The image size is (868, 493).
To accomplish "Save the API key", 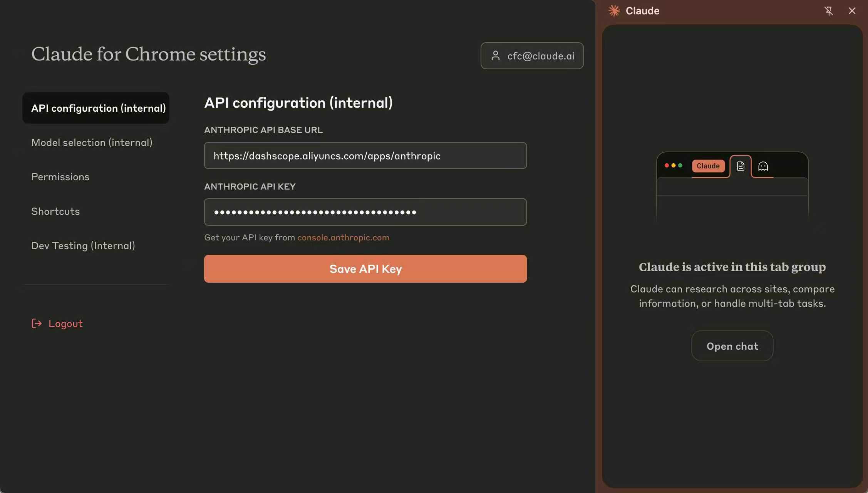I will (x=365, y=269).
